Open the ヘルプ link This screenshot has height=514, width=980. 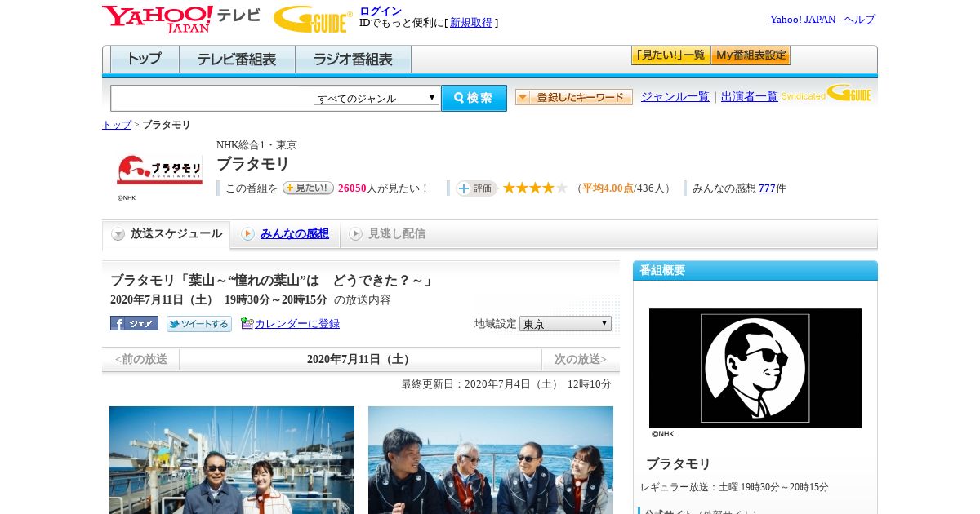(859, 19)
